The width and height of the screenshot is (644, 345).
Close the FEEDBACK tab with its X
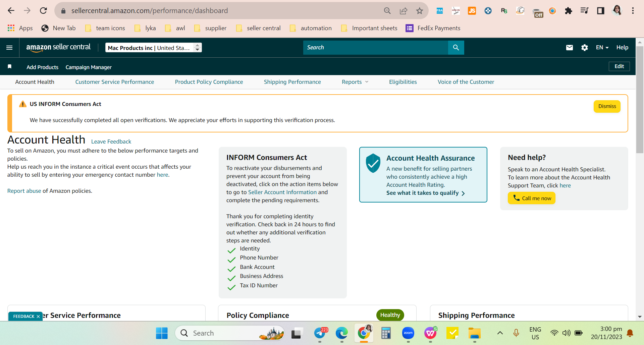38,317
